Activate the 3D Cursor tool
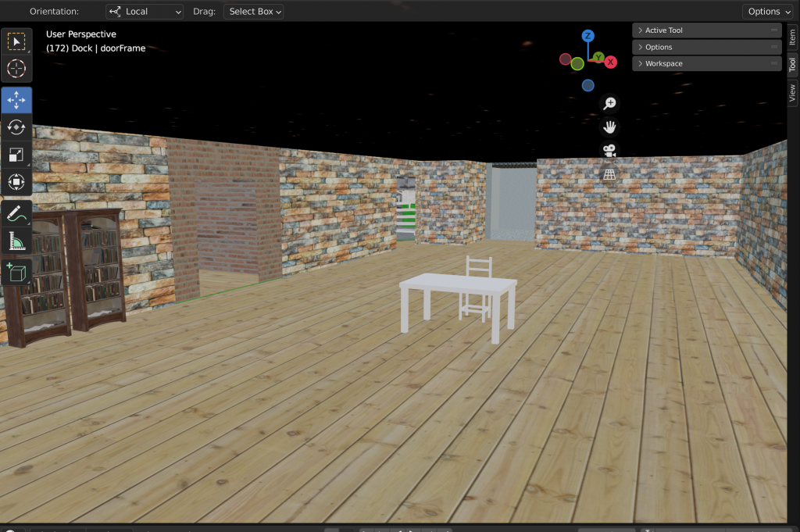 (16, 69)
